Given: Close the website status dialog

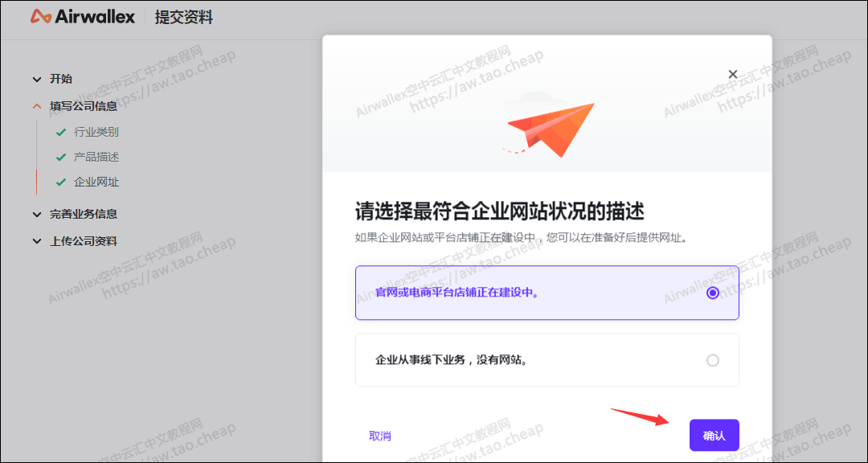Looking at the screenshot, I should (732, 74).
